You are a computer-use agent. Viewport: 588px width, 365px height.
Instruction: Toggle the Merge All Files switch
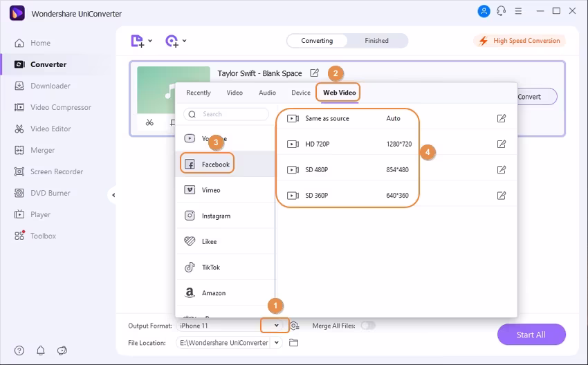tap(368, 326)
